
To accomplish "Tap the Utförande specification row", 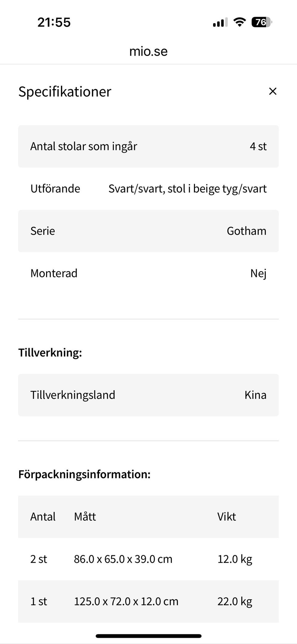I will [x=148, y=189].
